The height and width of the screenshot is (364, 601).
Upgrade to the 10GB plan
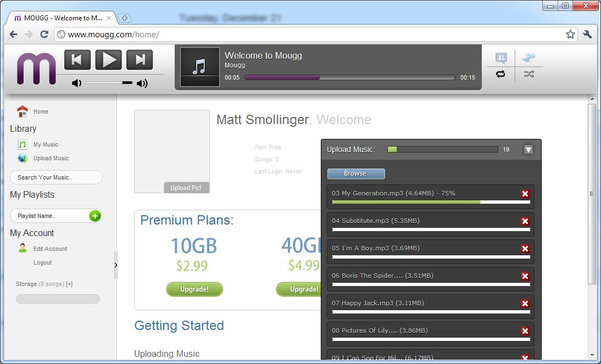pos(194,289)
